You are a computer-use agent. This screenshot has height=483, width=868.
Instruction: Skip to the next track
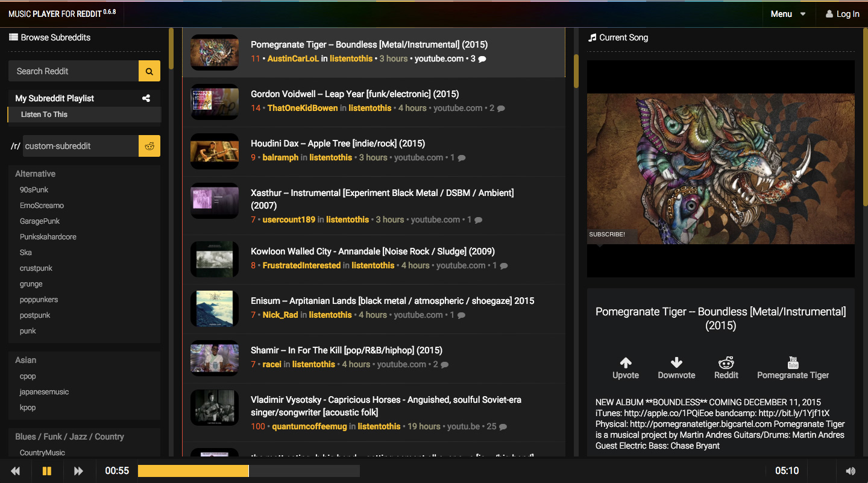point(78,471)
